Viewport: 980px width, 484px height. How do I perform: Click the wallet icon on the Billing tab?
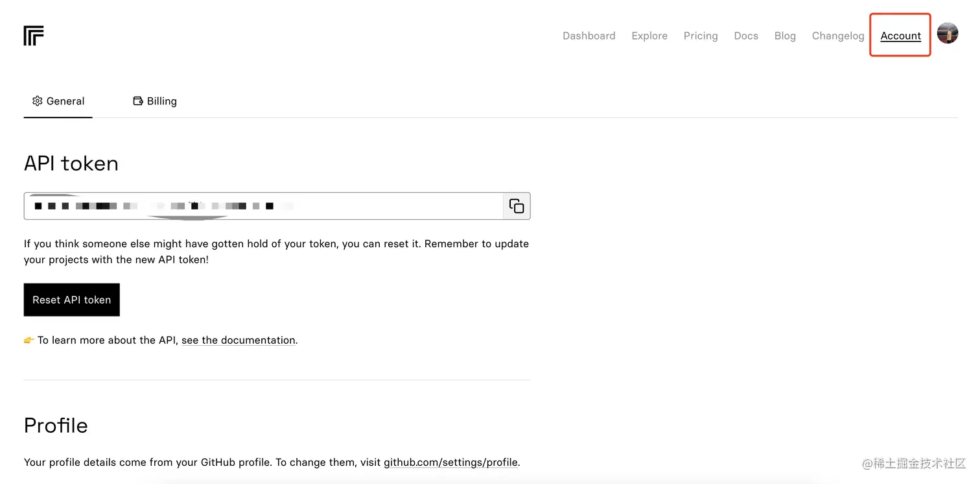pyautogui.click(x=138, y=101)
